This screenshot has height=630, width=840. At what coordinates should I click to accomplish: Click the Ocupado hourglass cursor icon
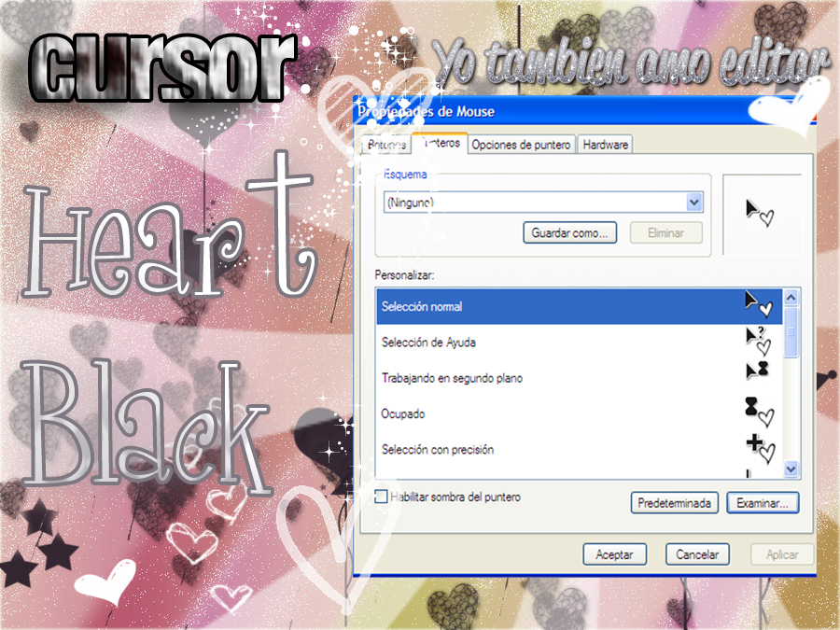[x=758, y=411]
